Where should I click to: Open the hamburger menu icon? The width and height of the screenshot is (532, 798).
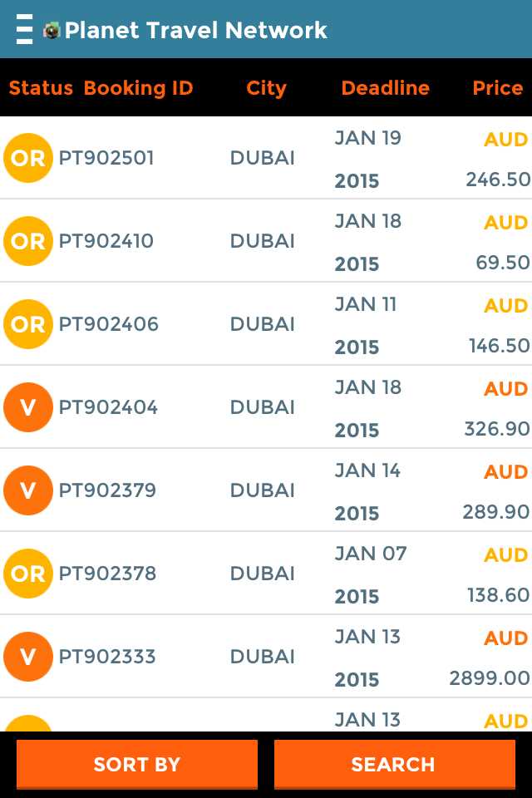coord(25,30)
